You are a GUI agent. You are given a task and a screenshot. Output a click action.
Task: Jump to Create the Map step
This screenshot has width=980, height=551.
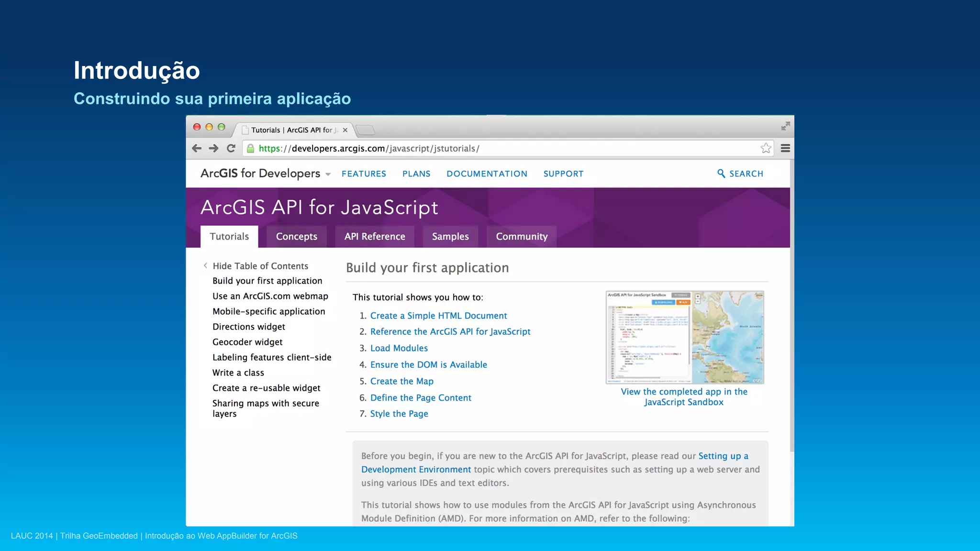coord(402,381)
